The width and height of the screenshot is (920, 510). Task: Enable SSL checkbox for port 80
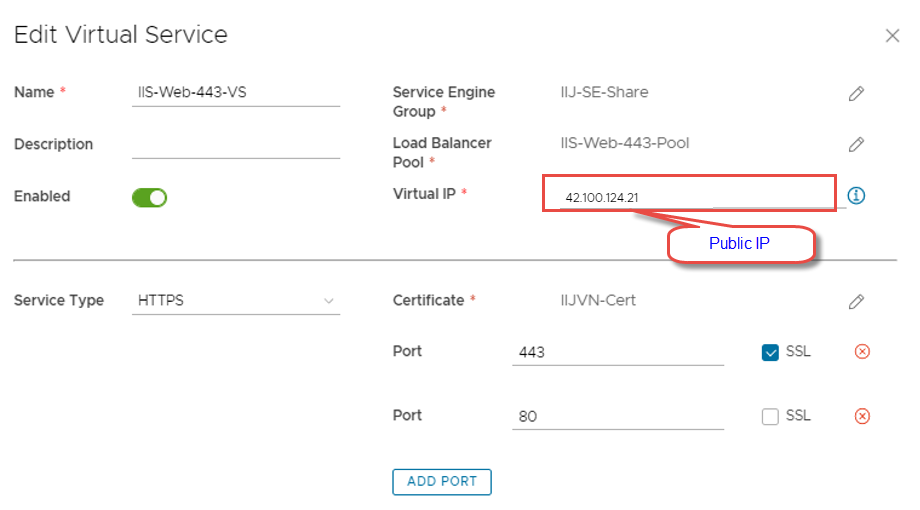pyautogui.click(x=770, y=416)
